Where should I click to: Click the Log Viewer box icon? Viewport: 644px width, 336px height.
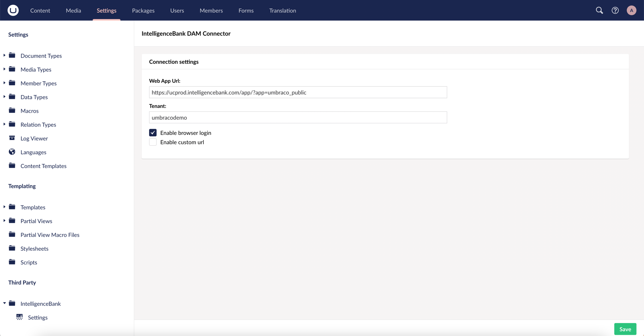click(x=12, y=138)
